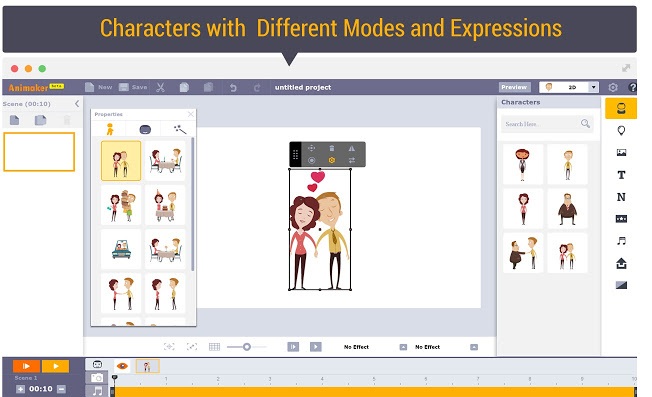Image resolution: width=652 pixels, height=397 pixels.
Task: Collapse the Scene panel with the chevron
Action: (77, 104)
